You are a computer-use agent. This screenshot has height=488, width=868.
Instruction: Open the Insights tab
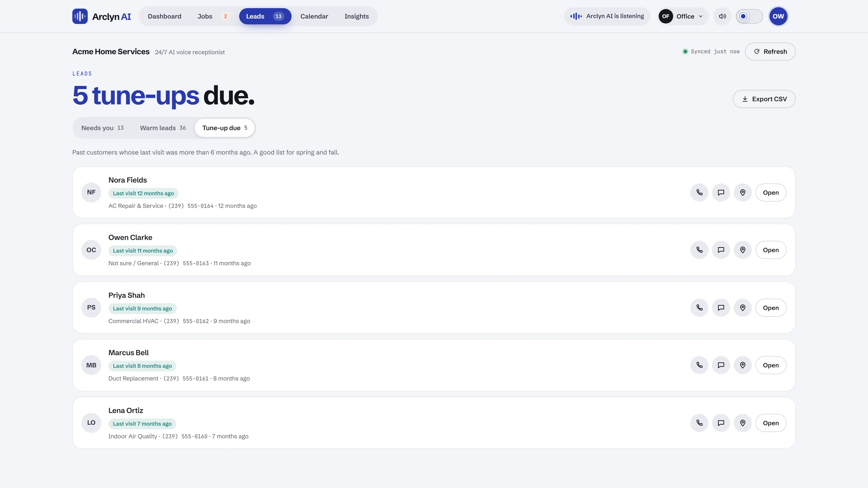pyautogui.click(x=356, y=16)
